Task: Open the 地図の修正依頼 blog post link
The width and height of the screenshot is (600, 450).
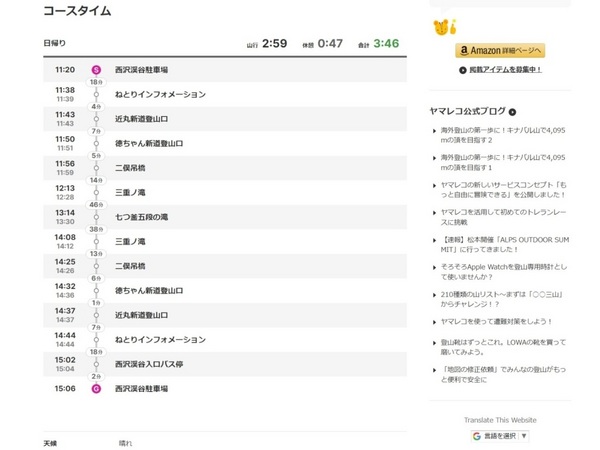Action: [x=503, y=374]
